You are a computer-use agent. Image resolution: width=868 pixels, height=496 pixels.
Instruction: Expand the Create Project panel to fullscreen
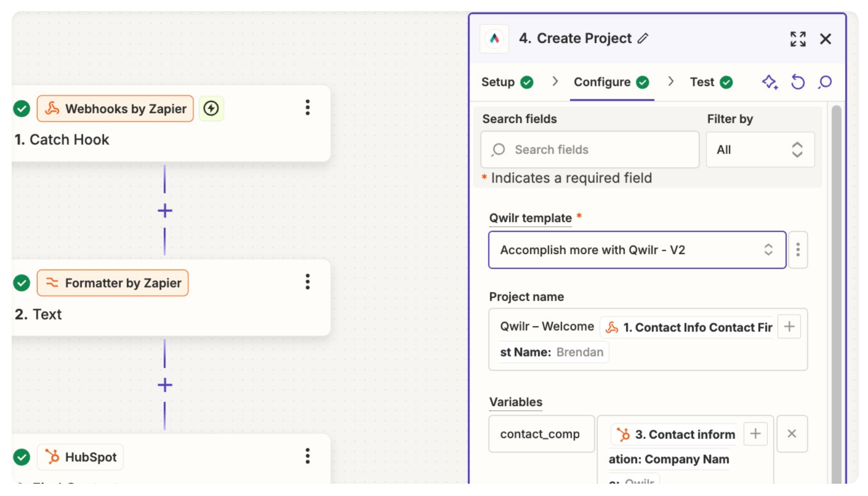click(x=798, y=39)
